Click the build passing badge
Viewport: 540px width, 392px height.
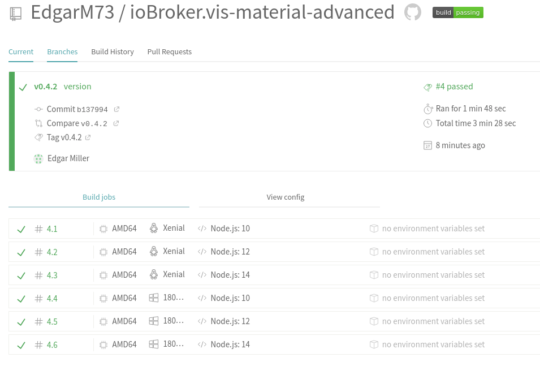tap(457, 12)
